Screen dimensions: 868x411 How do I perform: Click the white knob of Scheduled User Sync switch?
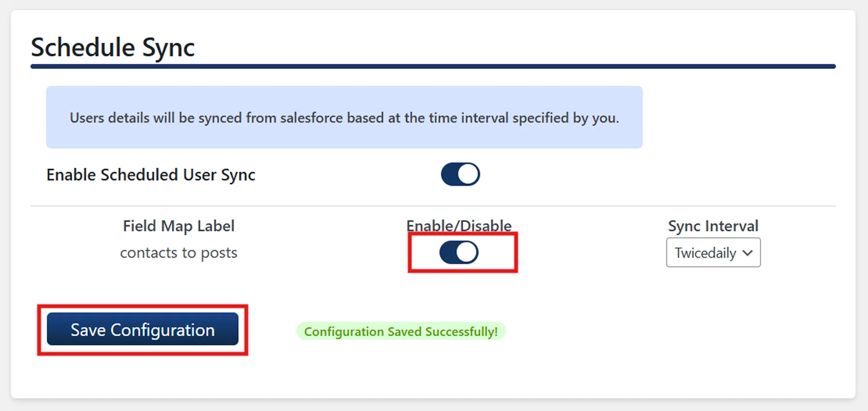(468, 174)
